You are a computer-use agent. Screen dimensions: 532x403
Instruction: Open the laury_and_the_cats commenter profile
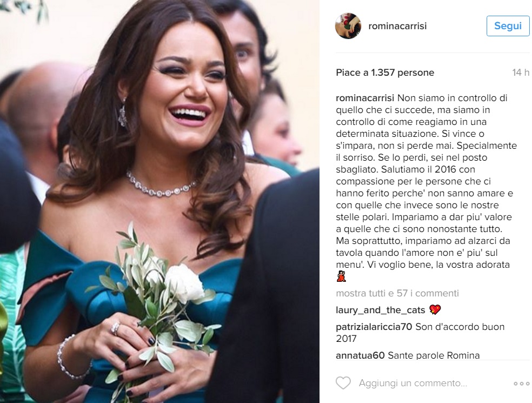(380, 310)
